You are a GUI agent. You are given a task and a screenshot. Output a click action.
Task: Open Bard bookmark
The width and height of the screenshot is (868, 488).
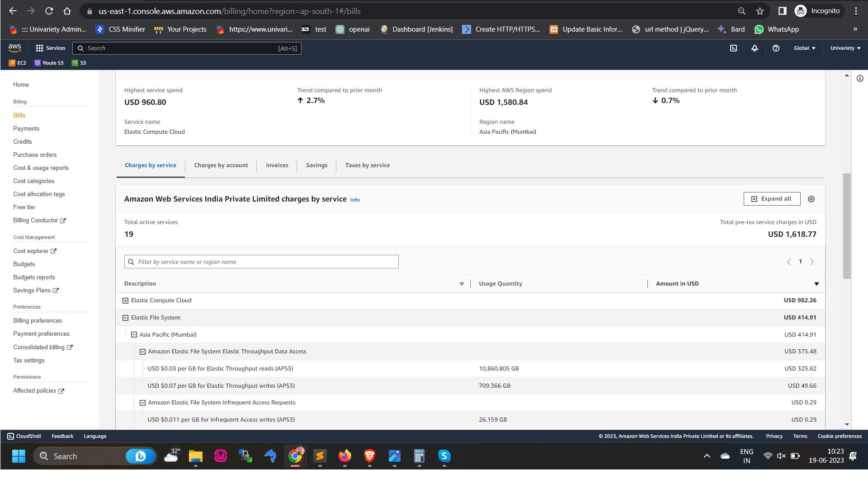pos(731,29)
